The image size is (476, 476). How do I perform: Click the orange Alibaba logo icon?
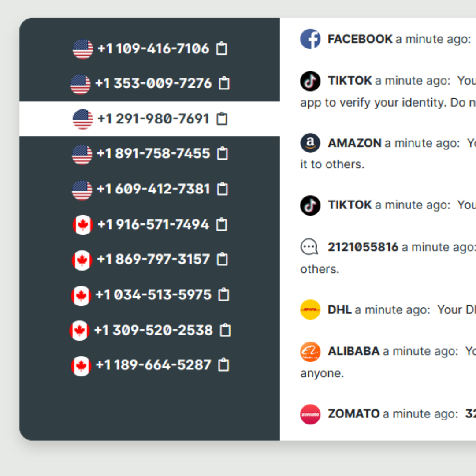point(310,352)
